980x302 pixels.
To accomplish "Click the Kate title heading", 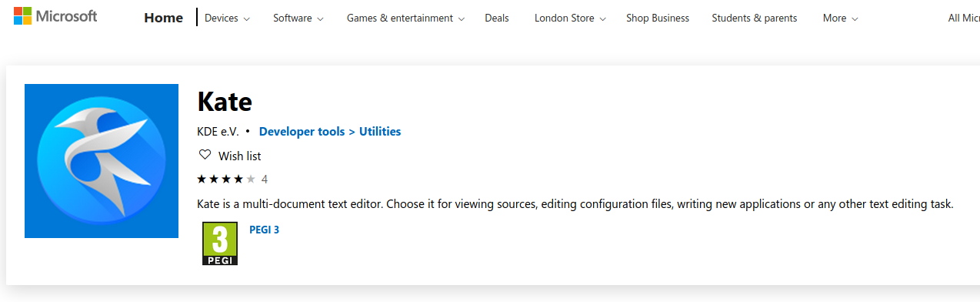I will point(225,102).
